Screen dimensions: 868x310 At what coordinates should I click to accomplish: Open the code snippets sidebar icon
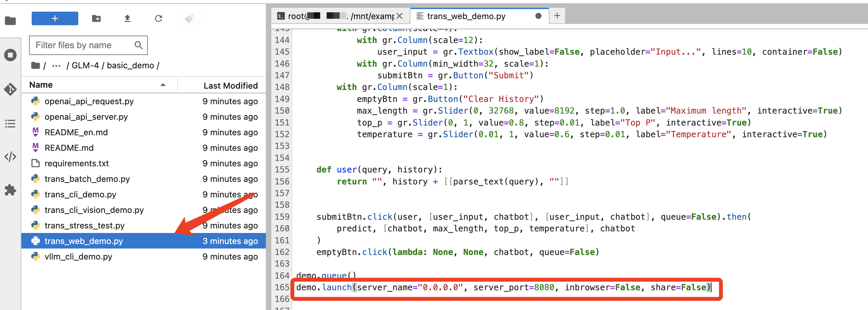pyautogui.click(x=10, y=157)
